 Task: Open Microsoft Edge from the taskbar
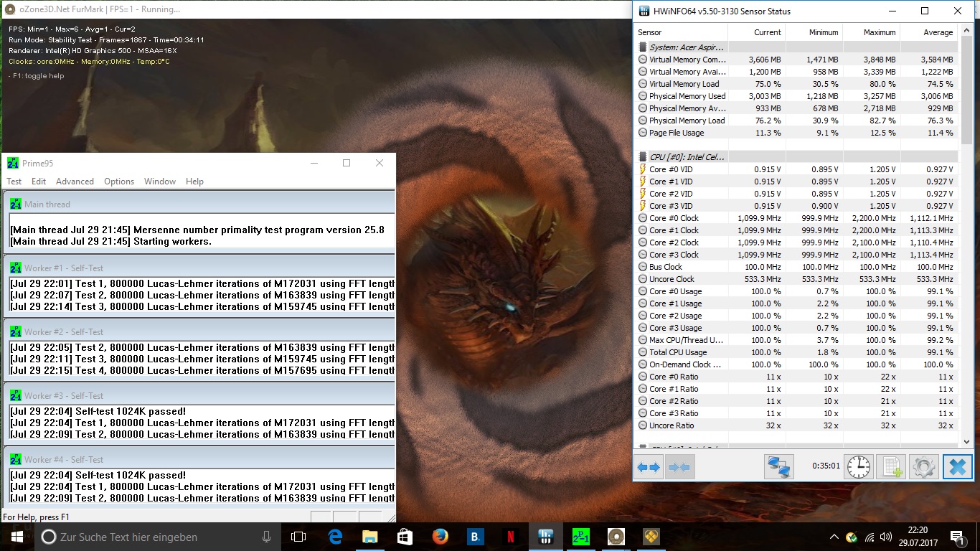pyautogui.click(x=335, y=537)
